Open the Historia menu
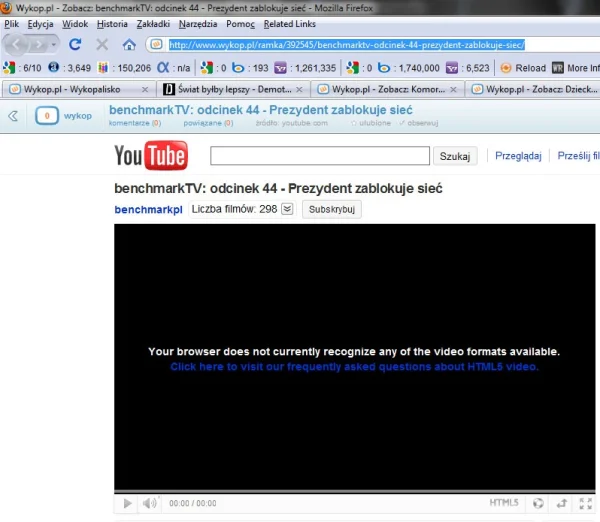Screen dimensions: 600x522 pyautogui.click(x=113, y=23)
